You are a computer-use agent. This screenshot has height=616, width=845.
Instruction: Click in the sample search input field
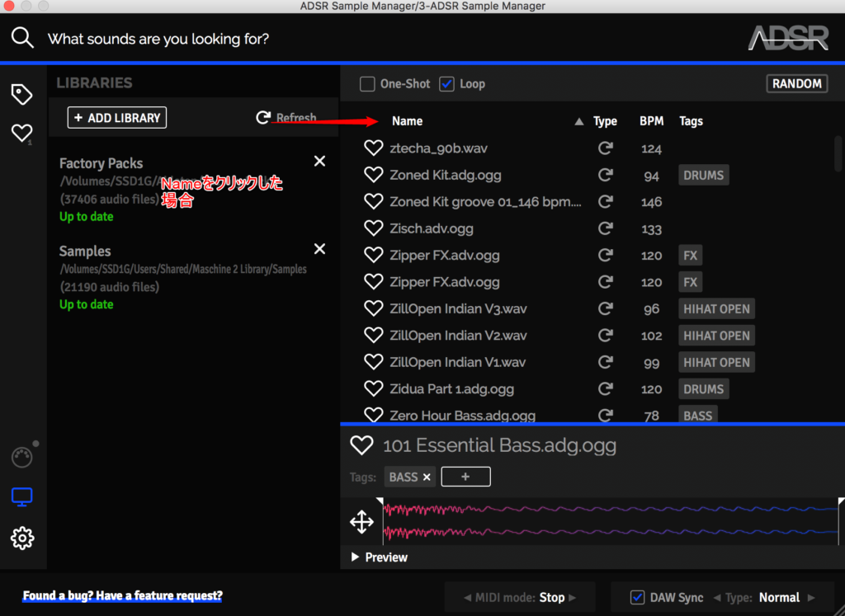[x=330, y=39]
